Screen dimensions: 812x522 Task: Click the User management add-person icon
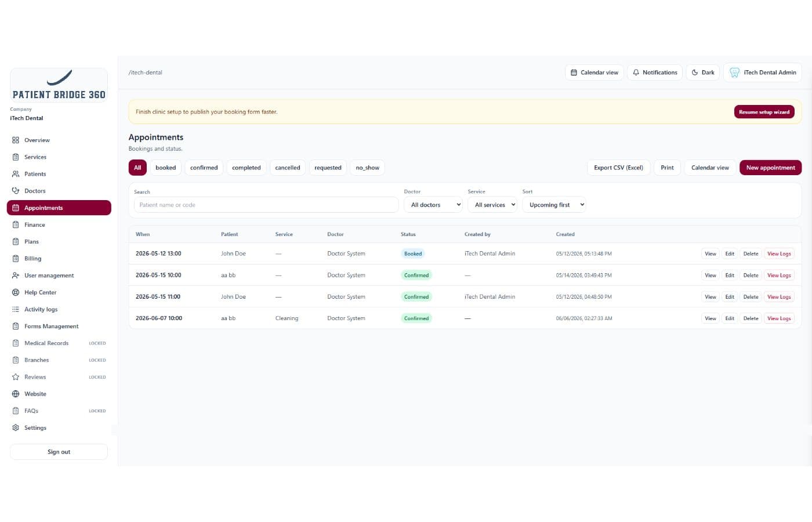(16, 275)
